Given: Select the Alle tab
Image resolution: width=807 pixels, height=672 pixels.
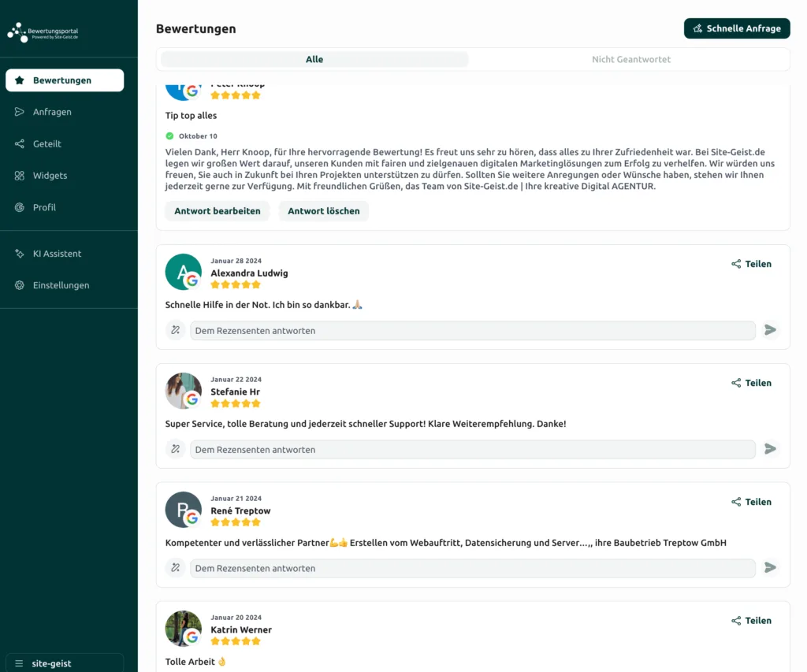Looking at the screenshot, I should [x=314, y=59].
